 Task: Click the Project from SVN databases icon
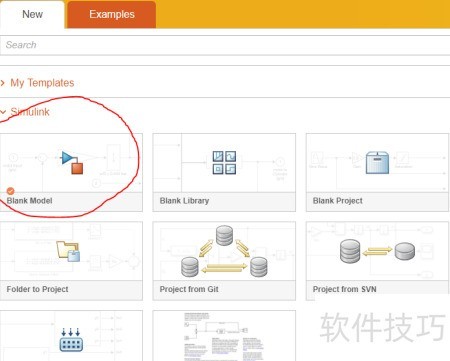click(377, 251)
